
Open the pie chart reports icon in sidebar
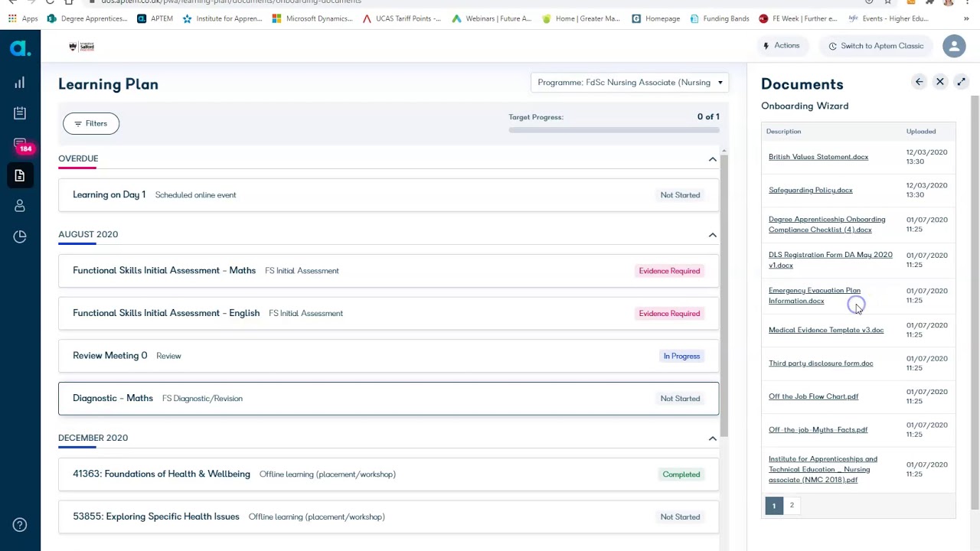[20, 236]
